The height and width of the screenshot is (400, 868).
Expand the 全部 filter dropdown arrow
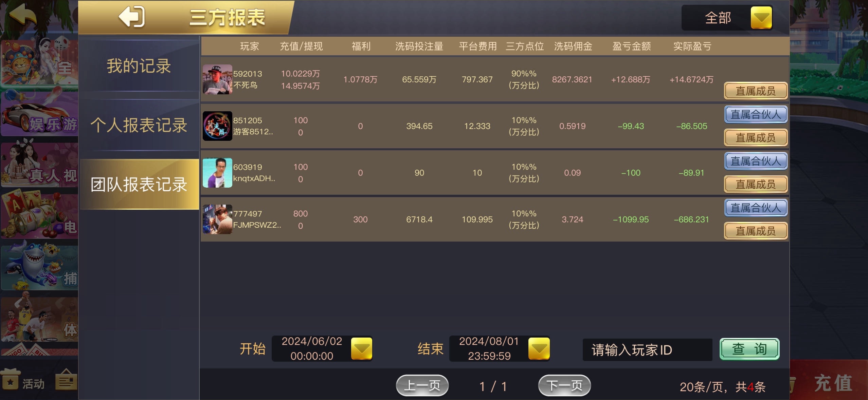[x=761, y=18]
